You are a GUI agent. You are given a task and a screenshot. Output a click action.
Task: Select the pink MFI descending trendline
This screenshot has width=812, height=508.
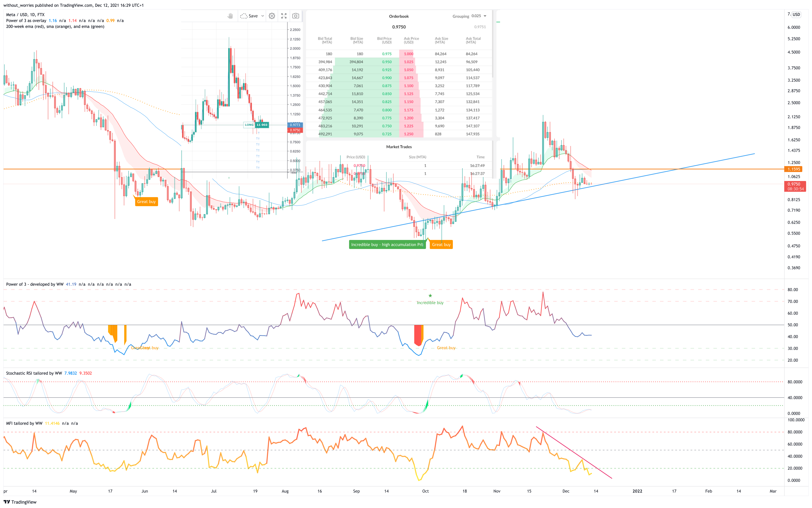[574, 452]
